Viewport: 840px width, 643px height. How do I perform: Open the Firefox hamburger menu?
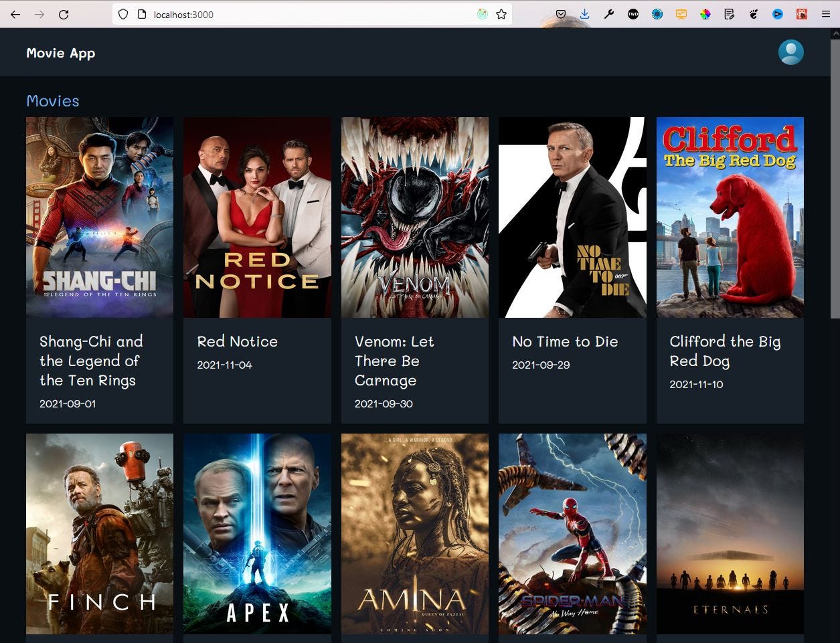click(826, 14)
